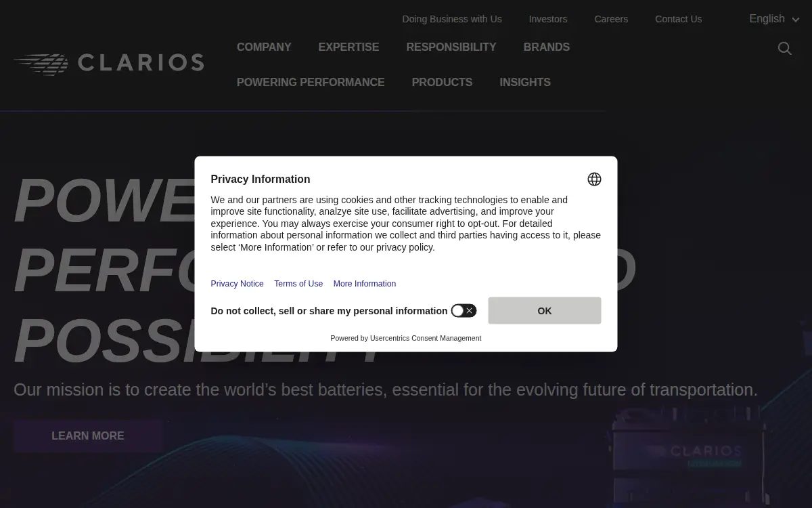Screen dimensions: 812x508
Task: Toggle do not sell personal information switch
Action: point(464,311)
